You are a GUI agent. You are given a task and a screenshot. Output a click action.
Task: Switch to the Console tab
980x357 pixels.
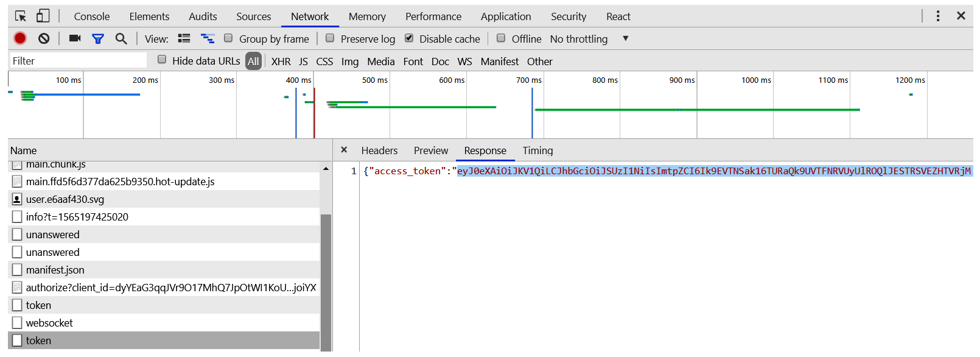point(92,16)
